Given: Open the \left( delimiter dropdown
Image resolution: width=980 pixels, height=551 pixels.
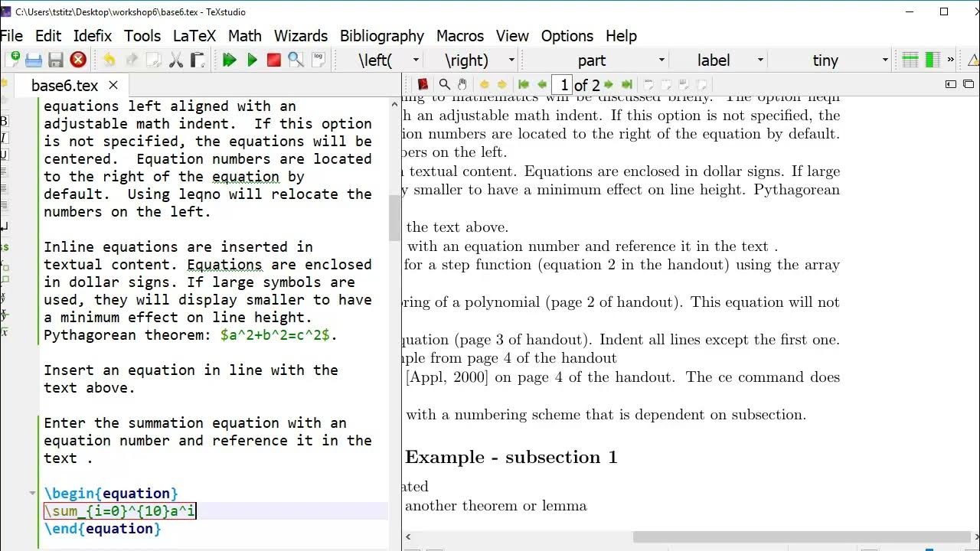Looking at the screenshot, I should pyautogui.click(x=416, y=60).
